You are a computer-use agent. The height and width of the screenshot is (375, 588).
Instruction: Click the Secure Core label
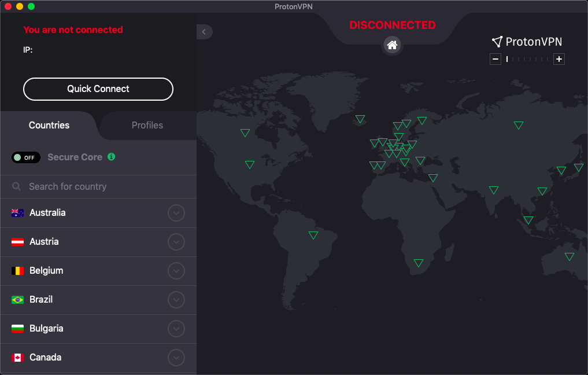pyautogui.click(x=75, y=157)
